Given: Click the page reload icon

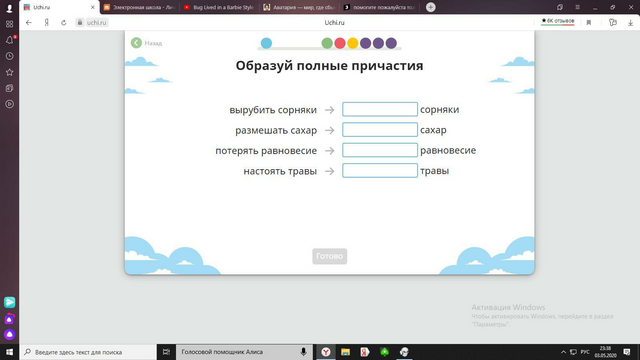Looking at the screenshot, I should (x=64, y=22).
